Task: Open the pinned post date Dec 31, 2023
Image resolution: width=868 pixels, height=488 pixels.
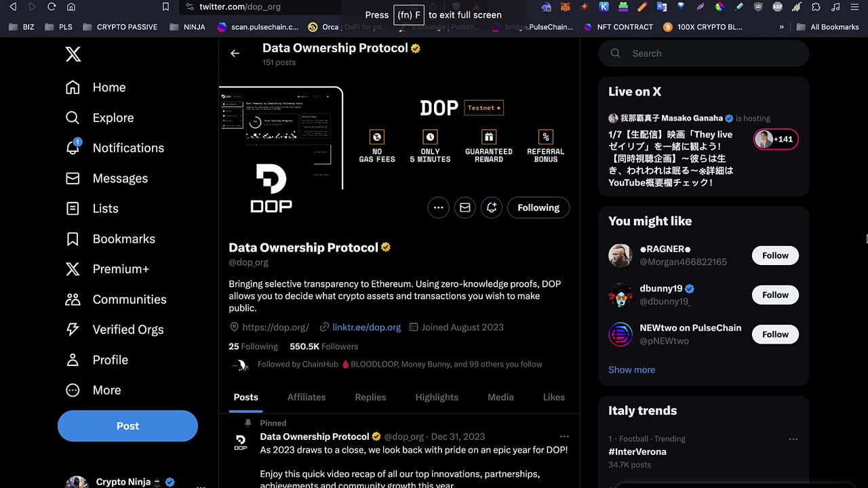Action: (x=458, y=436)
